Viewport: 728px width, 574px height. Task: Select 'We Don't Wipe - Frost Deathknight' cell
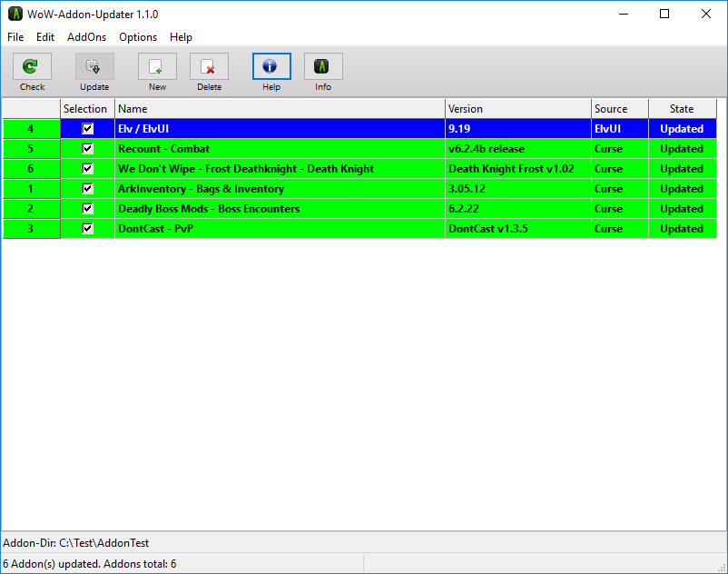(x=280, y=169)
